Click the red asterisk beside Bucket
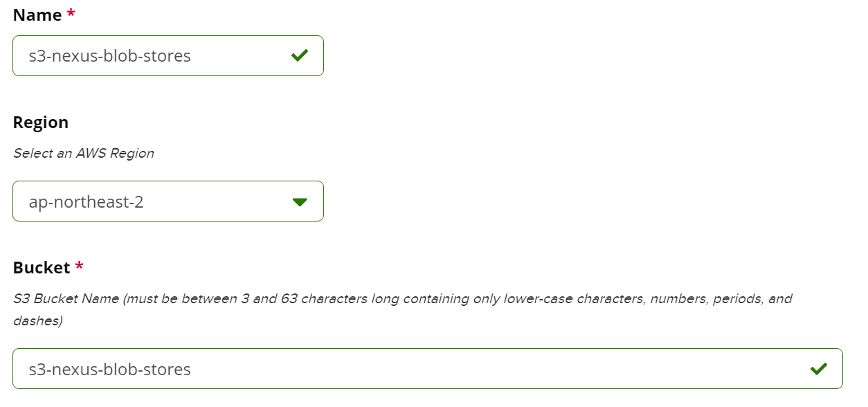This screenshot has width=868, height=407. point(80,268)
